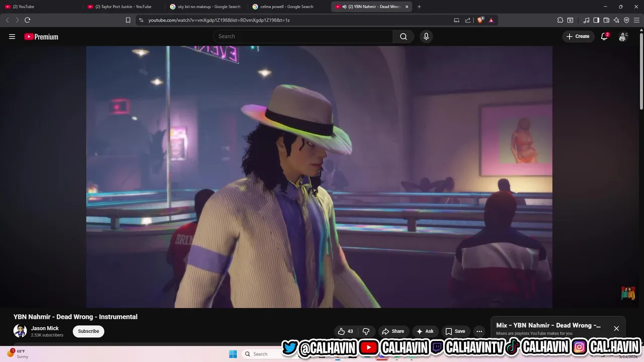Open the tab search icon in the browser toolbar
This screenshot has height=362, width=644.
(570, 20)
